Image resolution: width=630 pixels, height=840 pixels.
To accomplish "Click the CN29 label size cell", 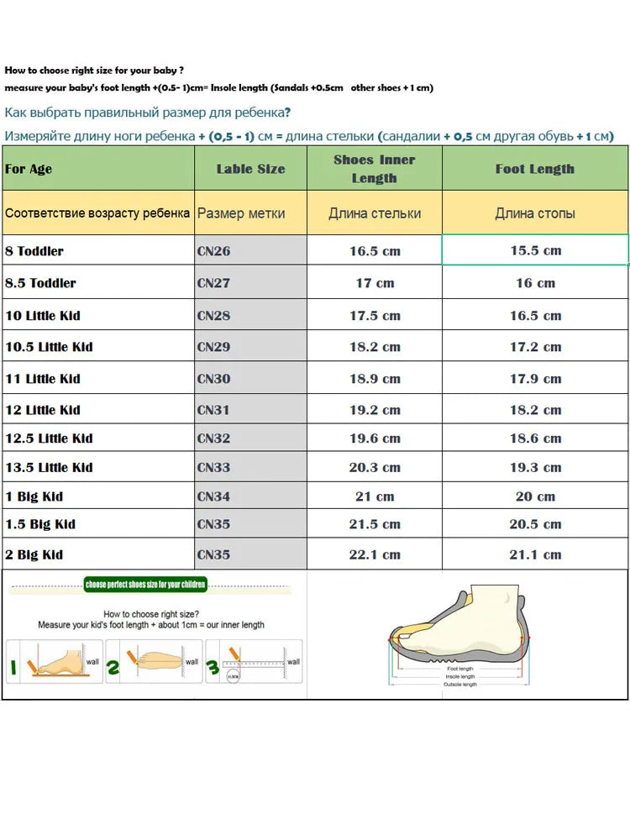I will [x=250, y=346].
